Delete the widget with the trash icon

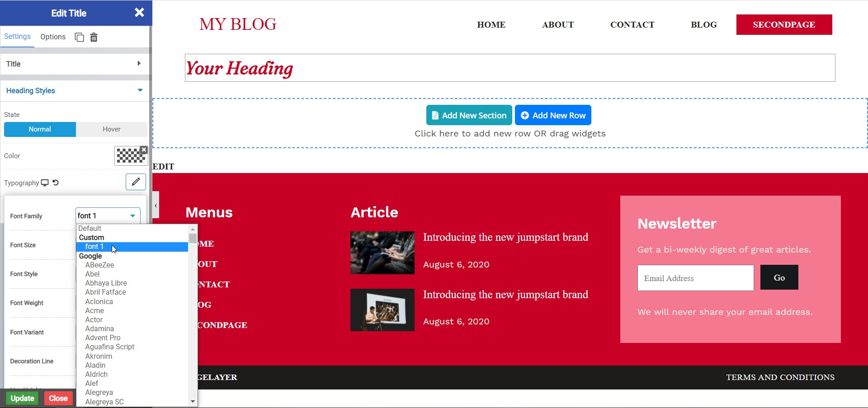(x=94, y=37)
